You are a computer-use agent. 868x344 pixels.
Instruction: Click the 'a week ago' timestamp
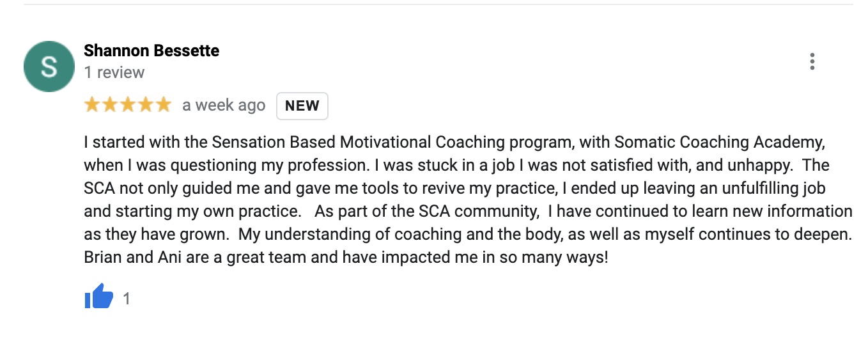coord(224,106)
